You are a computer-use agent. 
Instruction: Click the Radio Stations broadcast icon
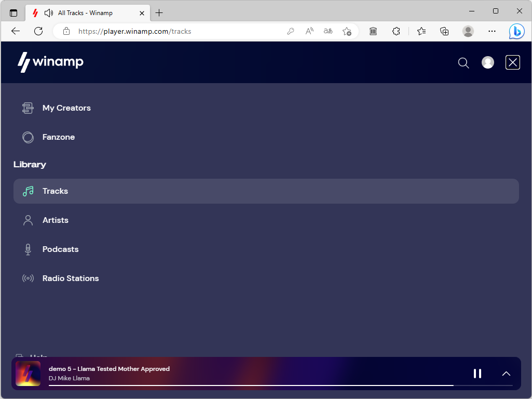28,278
